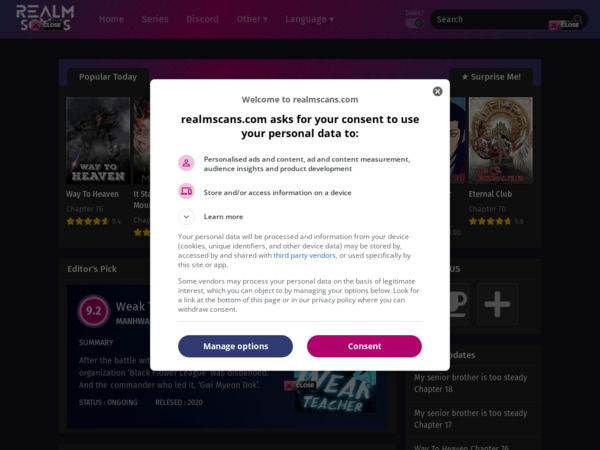Click the plus icon in sidebar
Screen dimensions: 600x450
pyautogui.click(x=497, y=301)
